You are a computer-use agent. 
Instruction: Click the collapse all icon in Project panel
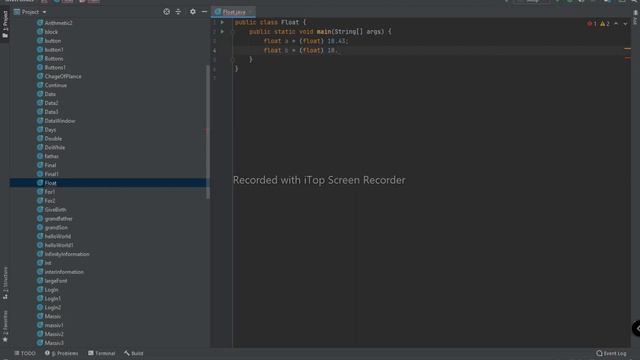point(178,12)
